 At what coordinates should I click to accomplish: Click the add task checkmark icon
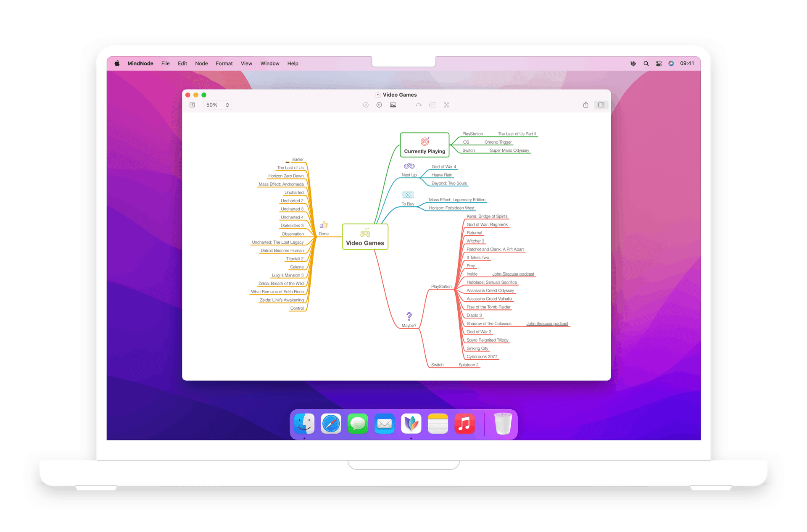coord(366,105)
